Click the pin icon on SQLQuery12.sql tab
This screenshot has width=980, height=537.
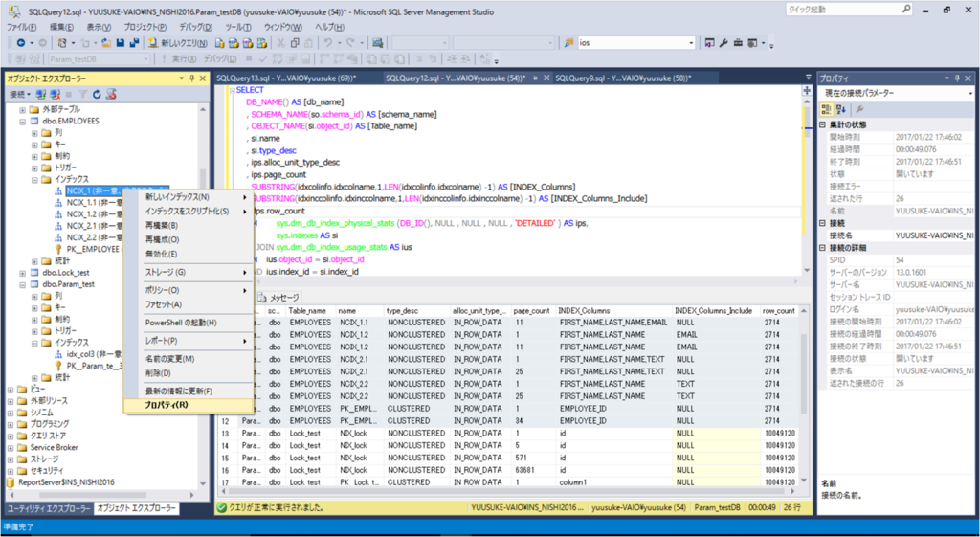(536, 78)
